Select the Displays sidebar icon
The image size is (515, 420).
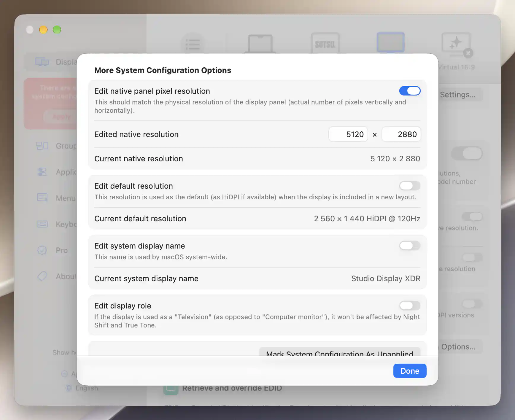coord(42,62)
